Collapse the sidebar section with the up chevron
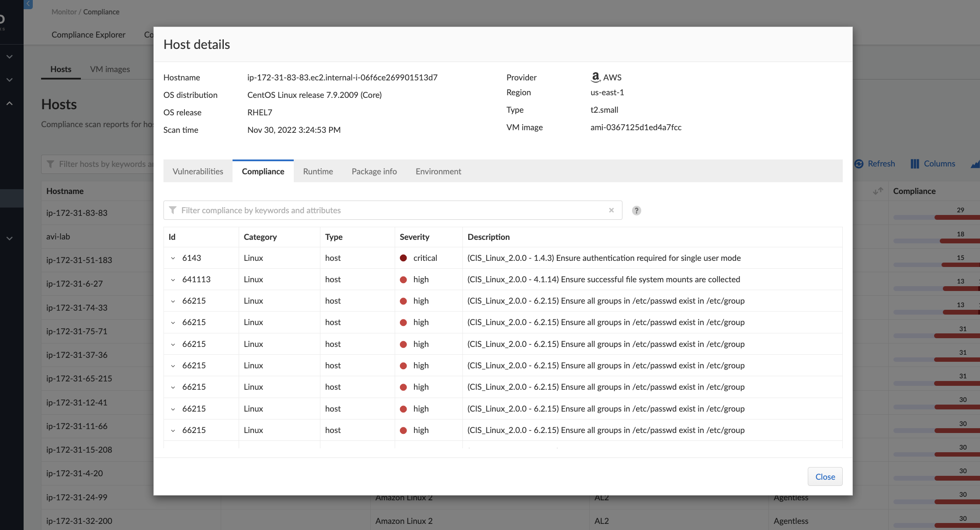 click(x=9, y=104)
